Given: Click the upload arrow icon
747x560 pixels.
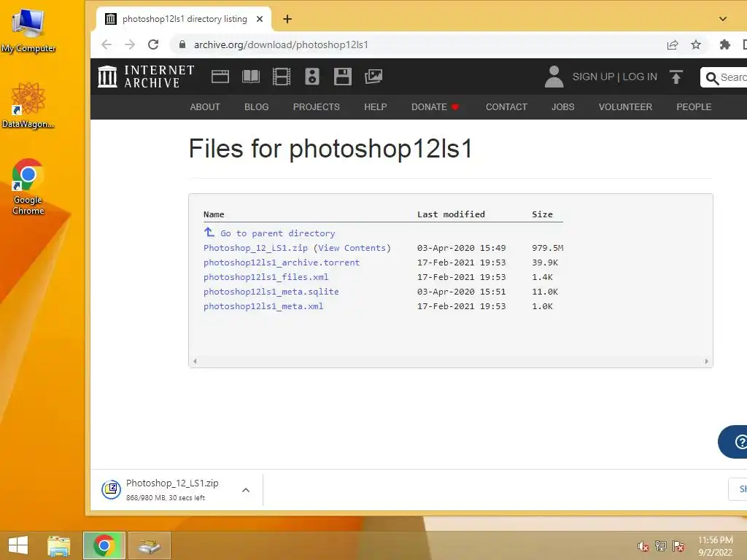Looking at the screenshot, I should pyautogui.click(x=676, y=77).
